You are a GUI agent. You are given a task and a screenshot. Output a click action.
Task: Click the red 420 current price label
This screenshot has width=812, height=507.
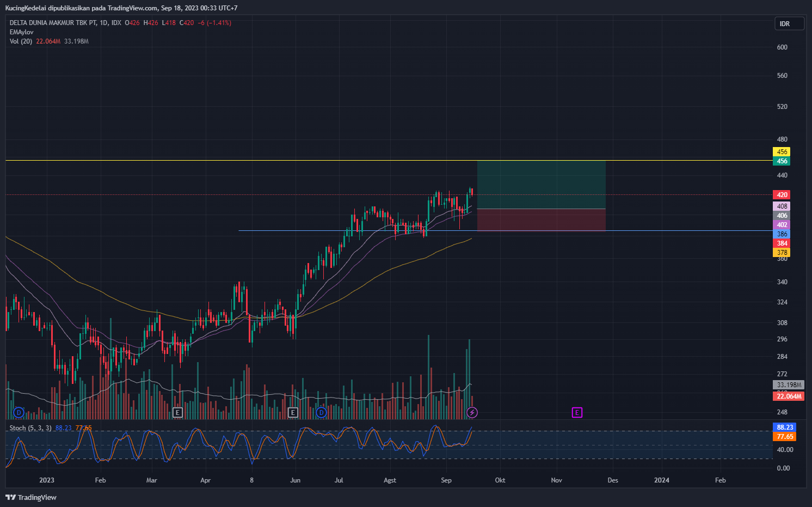click(x=782, y=195)
